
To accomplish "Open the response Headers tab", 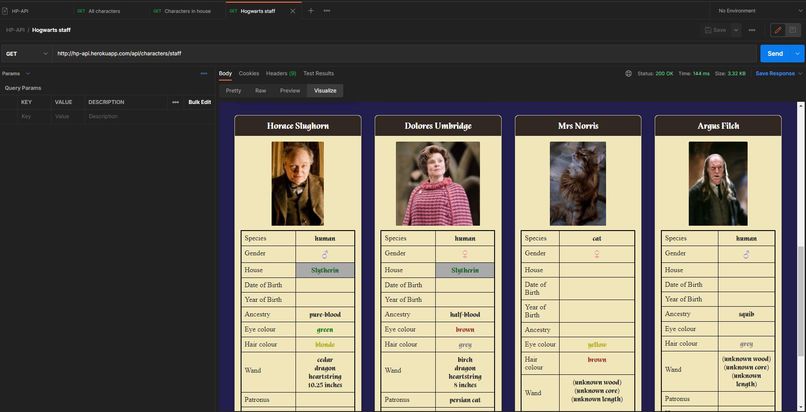I will [x=281, y=73].
